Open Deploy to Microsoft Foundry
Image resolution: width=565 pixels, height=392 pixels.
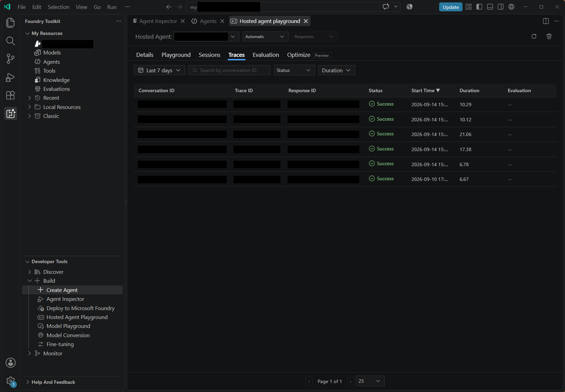80,308
